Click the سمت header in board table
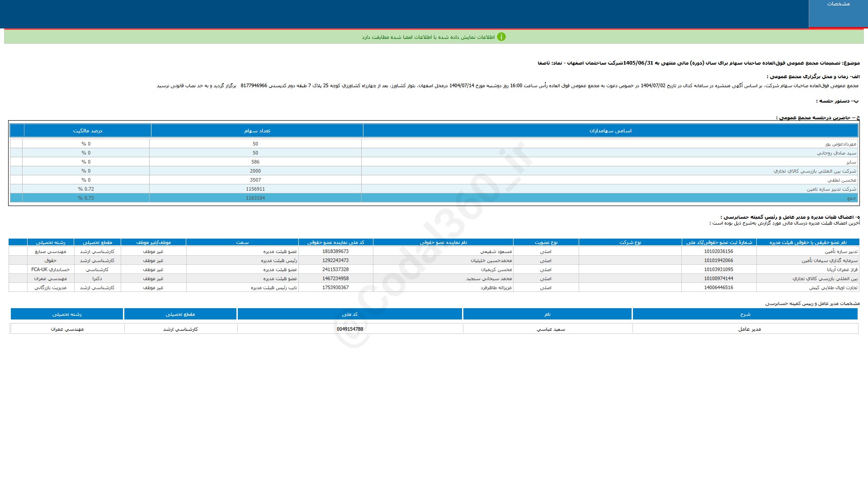 pyautogui.click(x=242, y=242)
